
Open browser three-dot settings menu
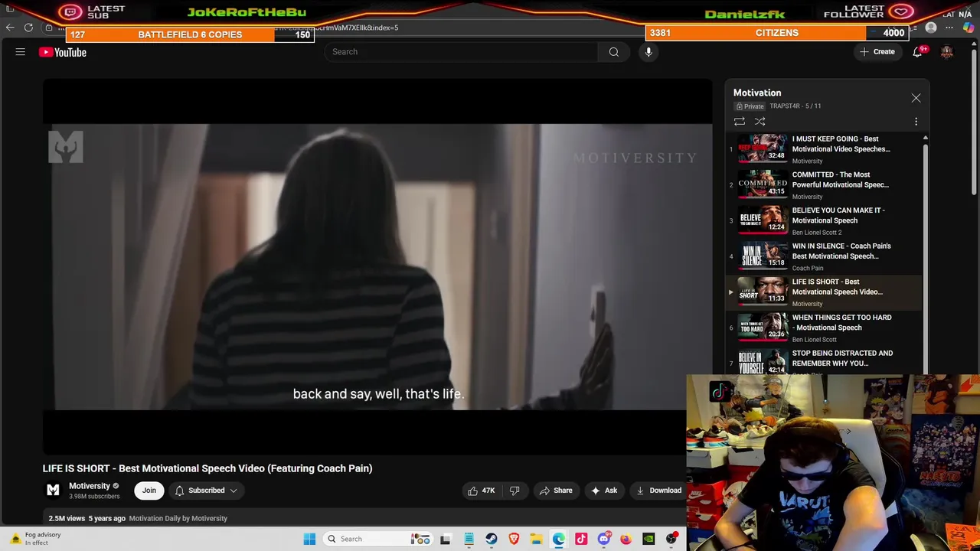pyautogui.click(x=949, y=28)
